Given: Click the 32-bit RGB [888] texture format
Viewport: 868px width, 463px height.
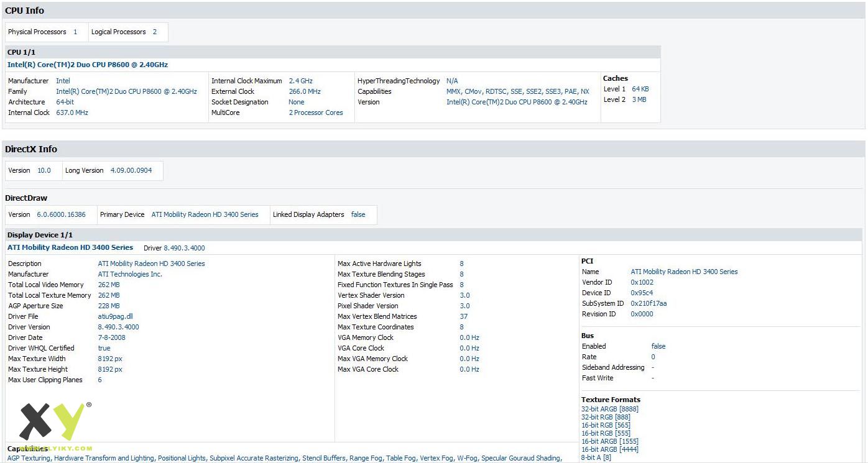Looking at the screenshot, I should 606,417.
